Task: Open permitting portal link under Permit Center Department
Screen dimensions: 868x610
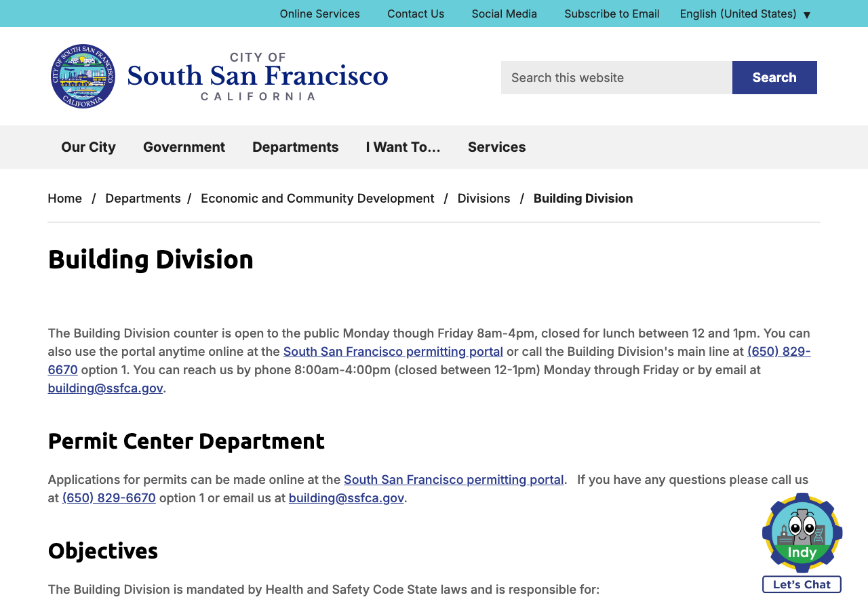Action: tap(454, 480)
